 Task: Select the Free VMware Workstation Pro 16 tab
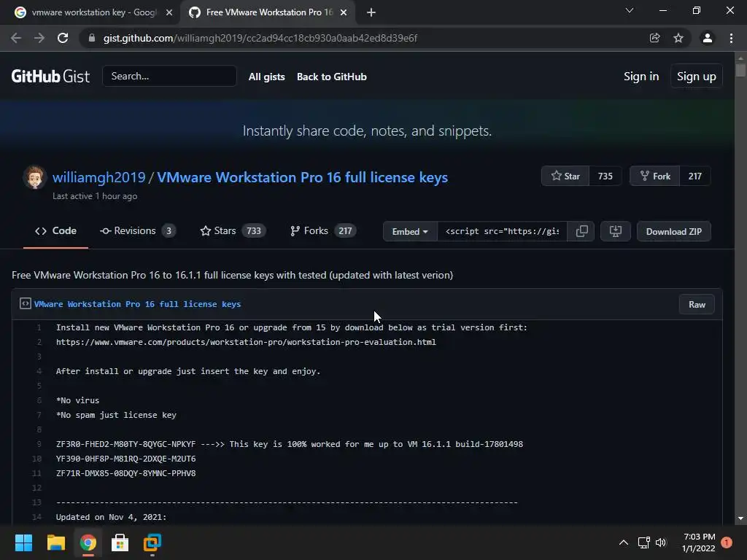pyautogui.click(x=267, y=12)
